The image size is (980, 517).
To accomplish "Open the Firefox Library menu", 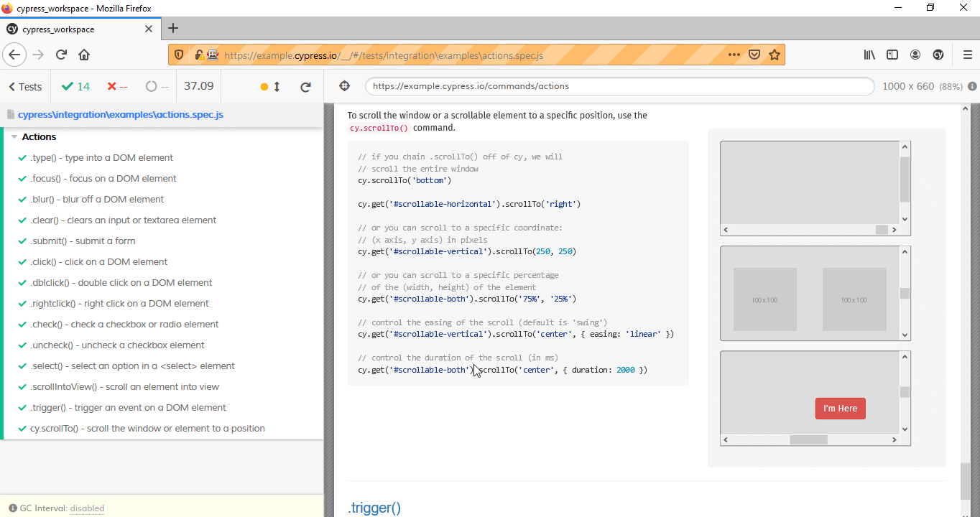I will click(x=869, y=55).
